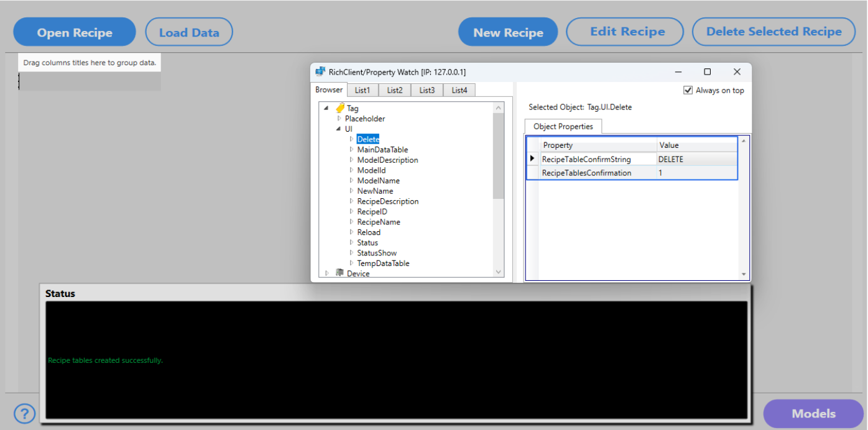Expand the Placeholder tree node
This screenshot has width=868, height=430.
(339, 119)
